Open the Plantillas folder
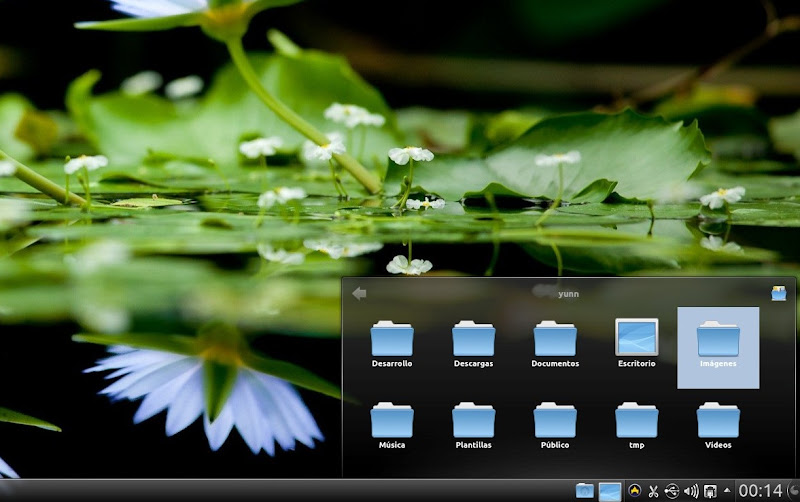This screenshot has height=502, width=800. (x=473, y=421)
